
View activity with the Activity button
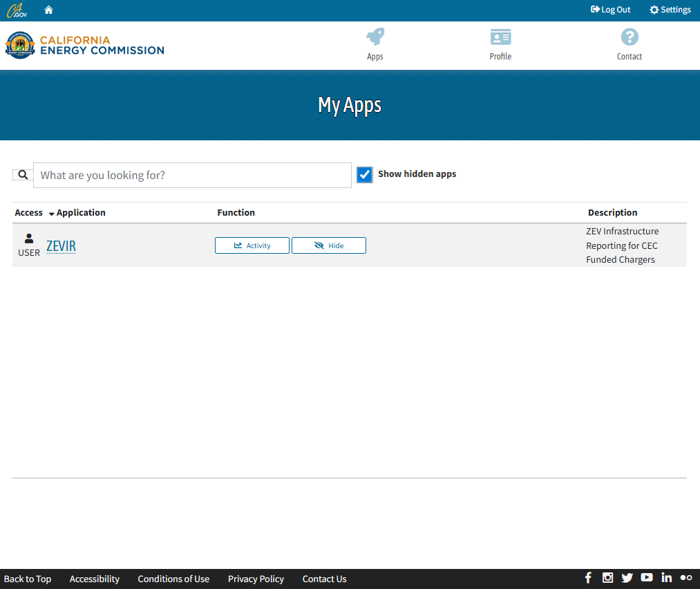252,245
